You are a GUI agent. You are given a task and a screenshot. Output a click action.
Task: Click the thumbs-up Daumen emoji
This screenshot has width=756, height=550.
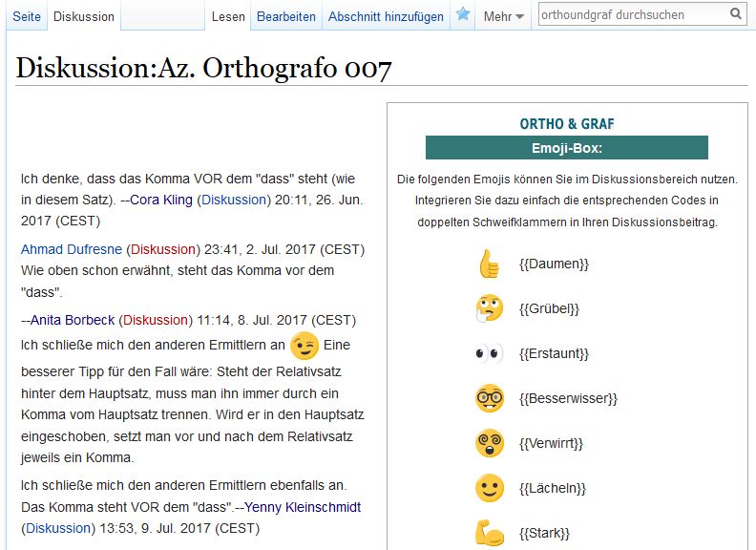click(x=489, y=264)
